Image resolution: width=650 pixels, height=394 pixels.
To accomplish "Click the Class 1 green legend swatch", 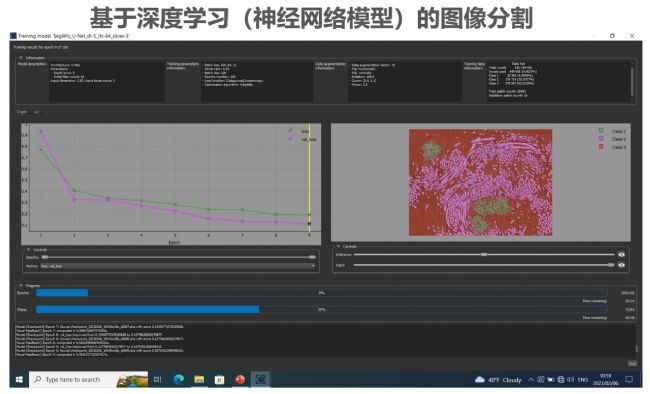I will coord(601,131).
